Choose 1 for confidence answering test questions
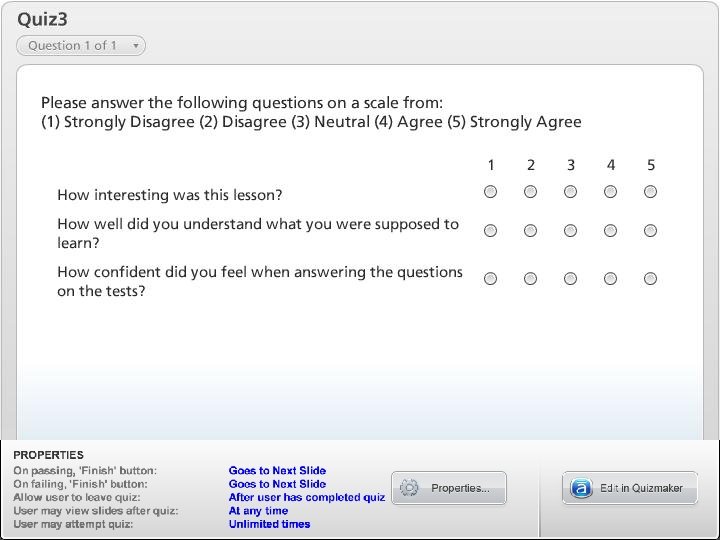Screen dimensions: 720x540 [490, 279]
